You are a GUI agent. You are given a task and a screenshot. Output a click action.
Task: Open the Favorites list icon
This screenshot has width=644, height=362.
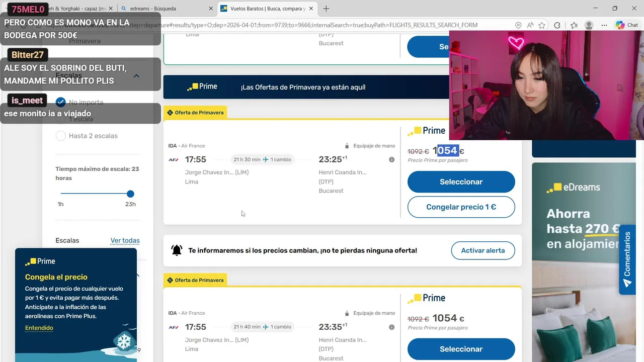pyautogui.click(x=574, y=25)
